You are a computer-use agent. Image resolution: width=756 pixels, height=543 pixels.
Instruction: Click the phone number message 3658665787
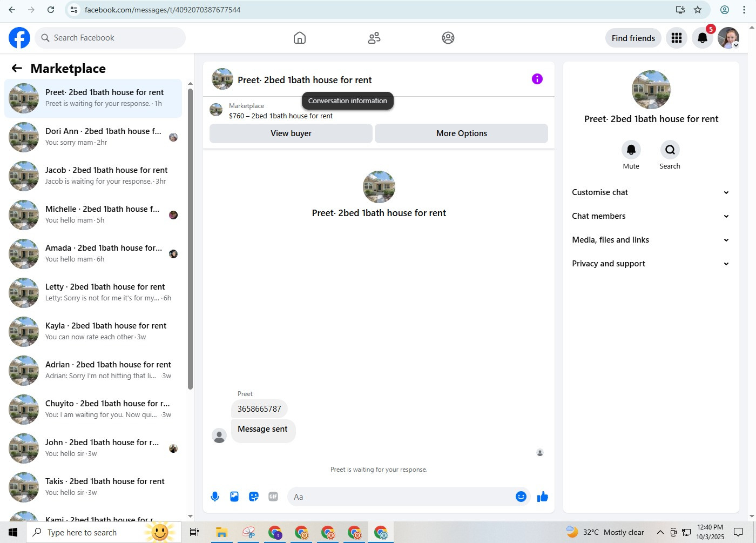coord(259,409)
